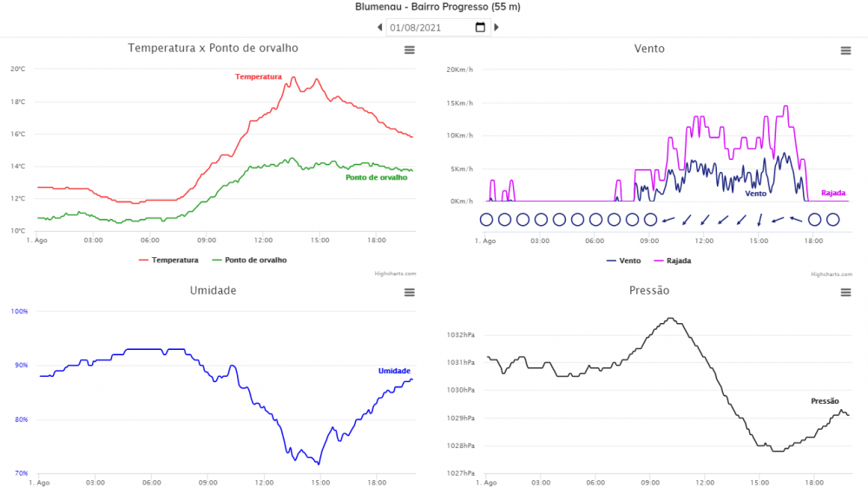Click the date field 01/08/2021
The width and height of the screenshot is (868, 495).
425,27
